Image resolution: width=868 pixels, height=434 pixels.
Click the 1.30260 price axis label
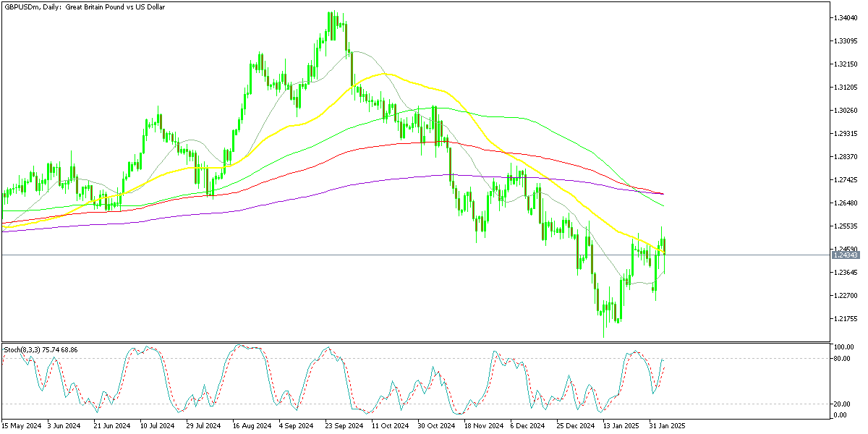point(846,111)
